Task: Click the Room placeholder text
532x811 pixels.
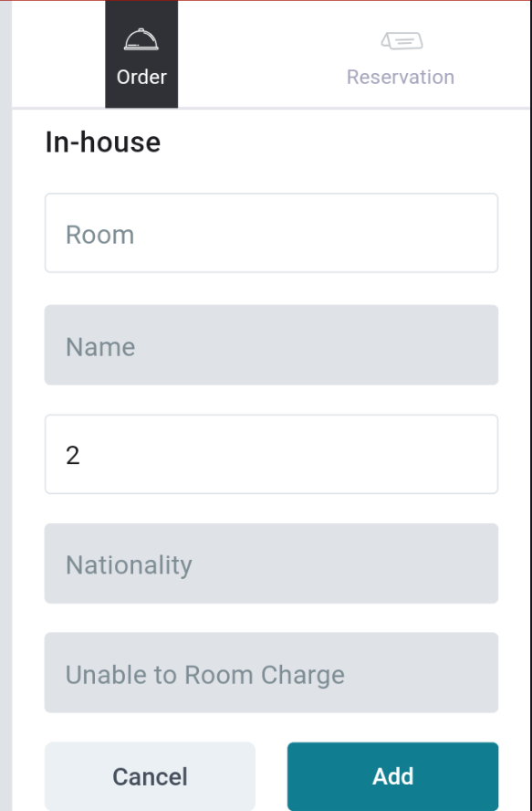Action: pyautogui.click(x=99, y=235)
